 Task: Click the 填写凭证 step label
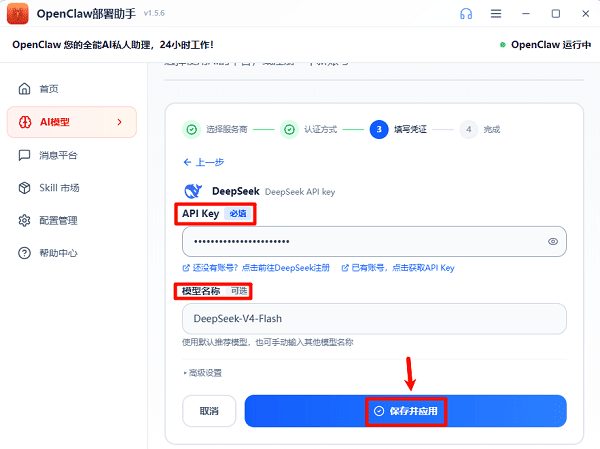click(410, 129)
